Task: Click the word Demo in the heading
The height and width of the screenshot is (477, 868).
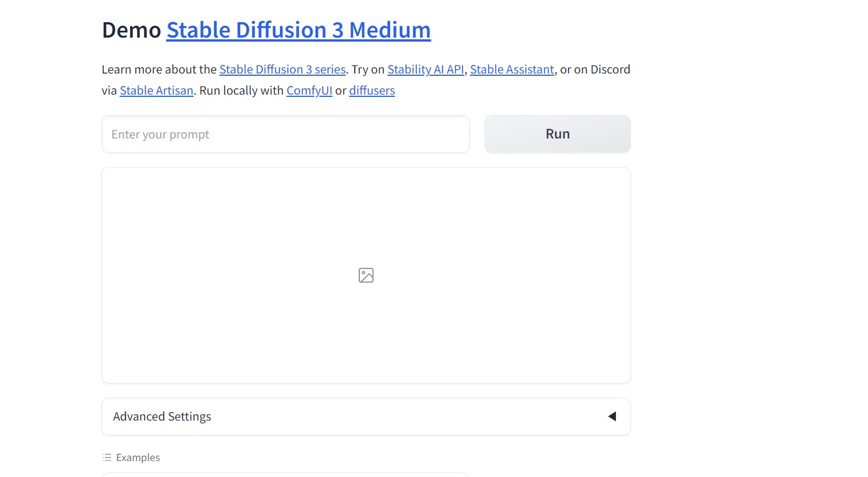Action: [132, 30]
